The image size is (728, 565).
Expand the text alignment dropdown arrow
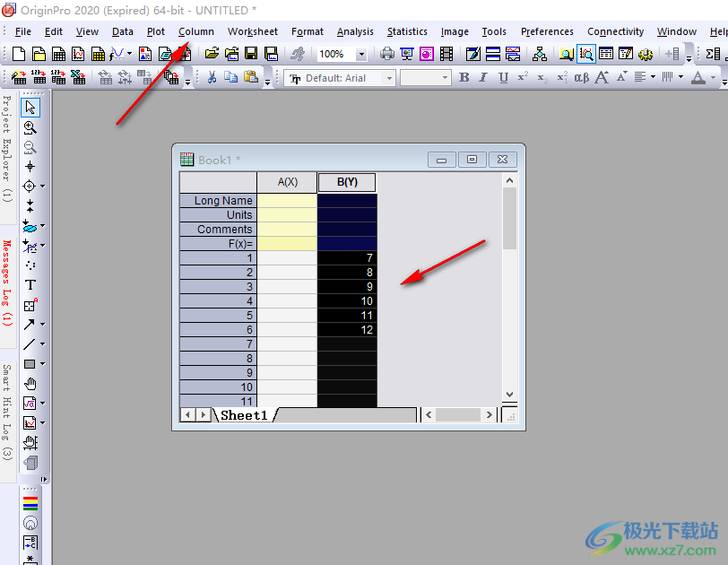point(653,77)
